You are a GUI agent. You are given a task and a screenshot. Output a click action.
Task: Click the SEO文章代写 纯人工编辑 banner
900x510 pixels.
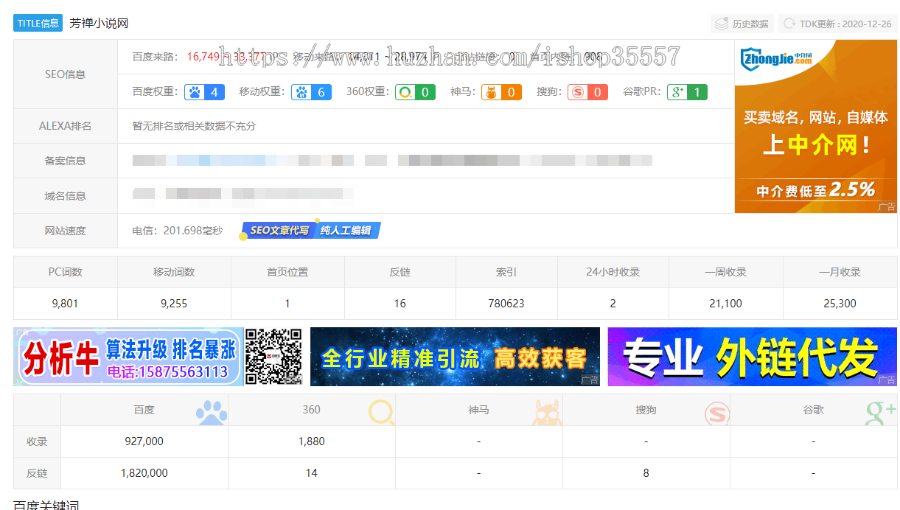pyautogui.click(x=311, y=231)
